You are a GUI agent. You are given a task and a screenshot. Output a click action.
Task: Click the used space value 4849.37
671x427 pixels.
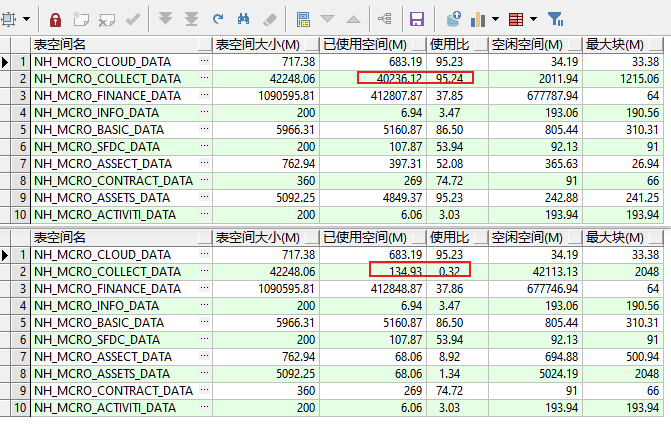coord(402,198)
